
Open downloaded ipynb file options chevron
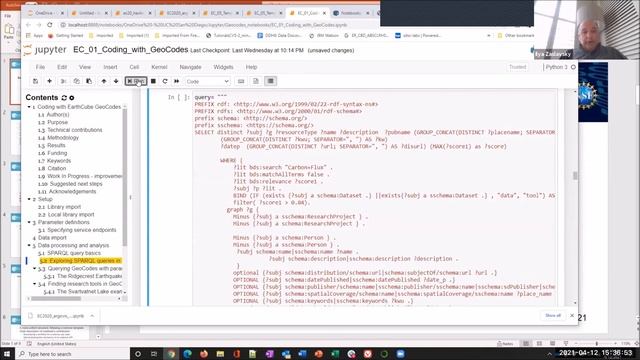pos(92,316)
